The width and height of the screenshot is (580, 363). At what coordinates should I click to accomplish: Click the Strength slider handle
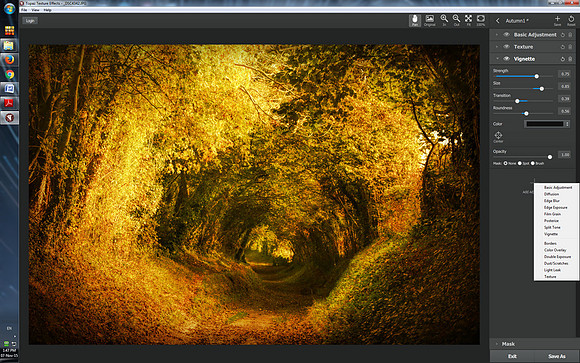pyautogui.click(x=536, y=76)
